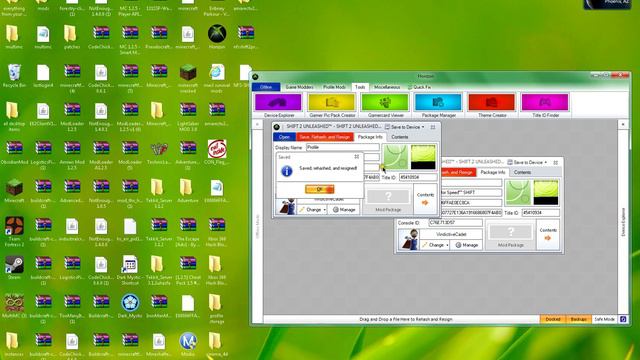Toggle the Docked status bar option
The width and height of the screenshot is (640, 360).
click(x=553, y=319)
